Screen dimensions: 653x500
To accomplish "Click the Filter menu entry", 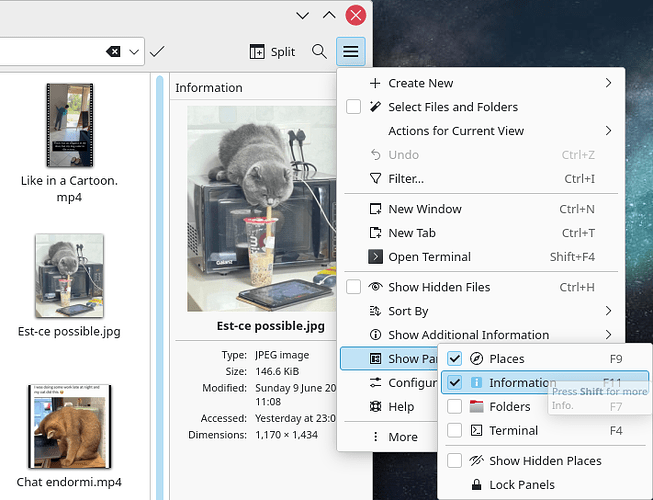I will [x=405, y=179].
